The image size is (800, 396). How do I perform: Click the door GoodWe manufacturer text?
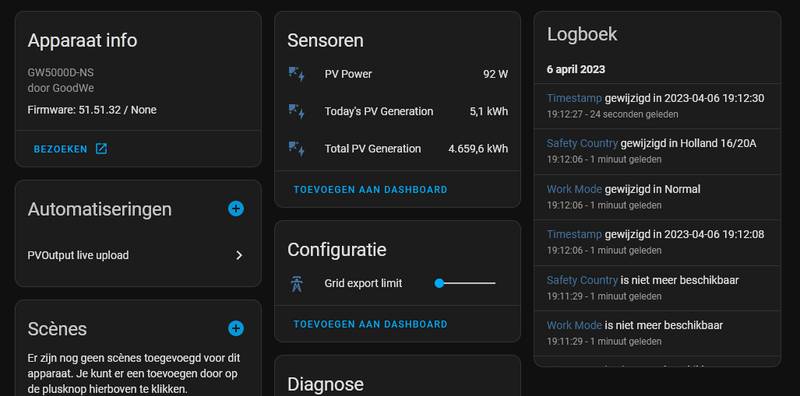[x=61, y=88]
